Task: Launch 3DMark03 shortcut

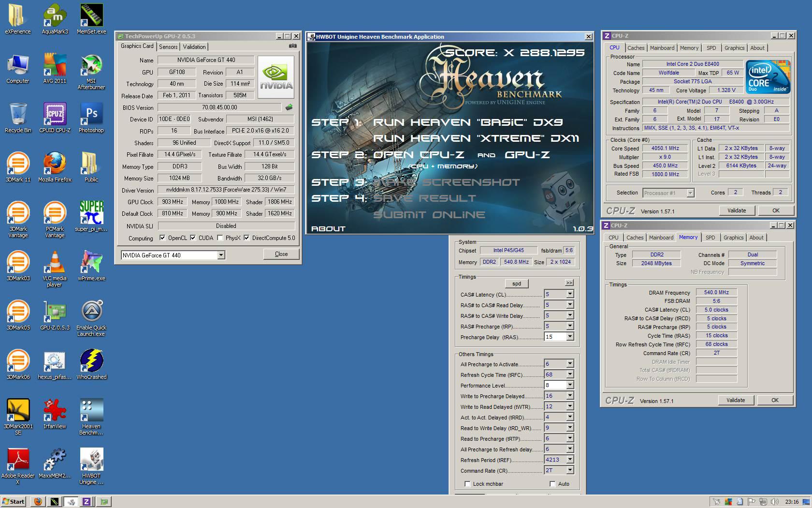Action: click(17, 266)
